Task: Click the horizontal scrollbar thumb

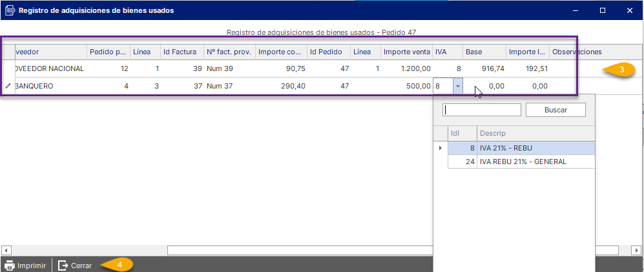Action: click(393, 250)
